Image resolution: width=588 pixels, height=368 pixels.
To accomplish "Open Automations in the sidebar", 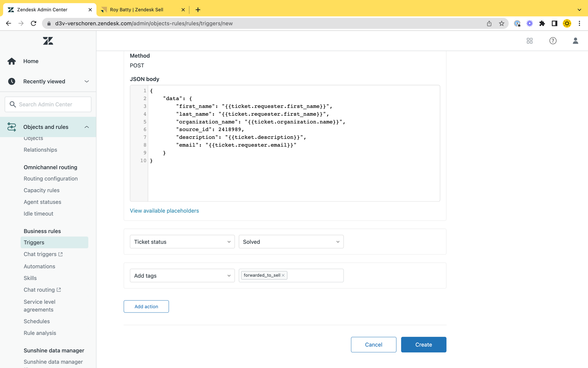I will tap(39, 266).
